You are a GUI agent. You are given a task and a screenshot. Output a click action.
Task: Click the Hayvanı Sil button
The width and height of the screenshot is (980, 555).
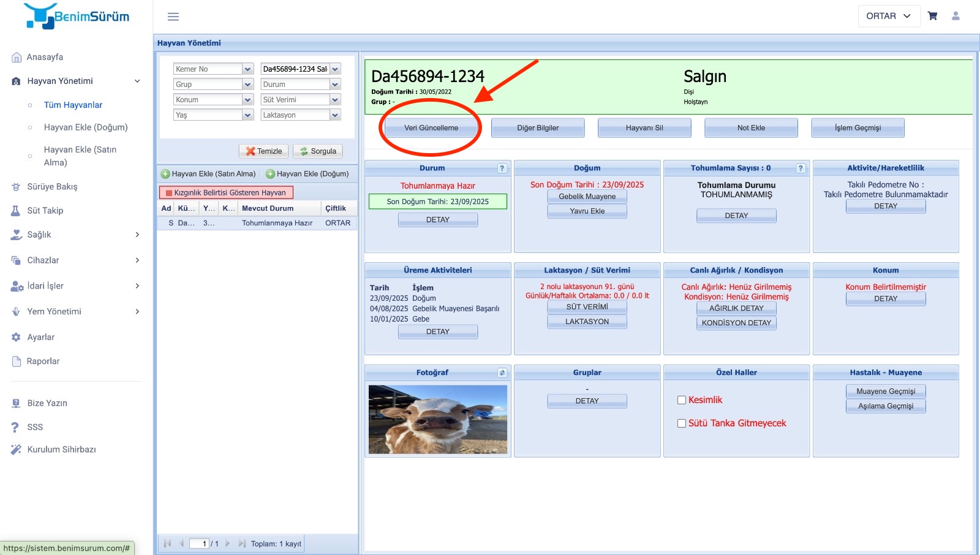click(x=644, y=128)
